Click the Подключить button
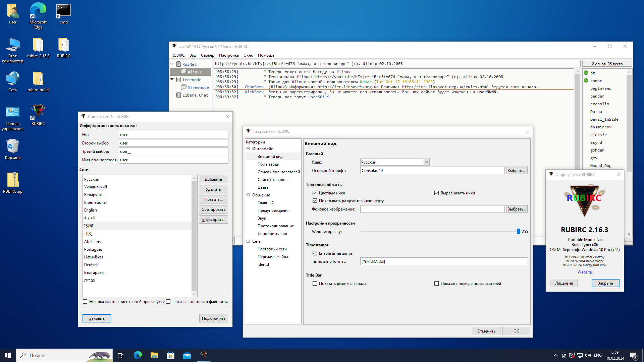The height and width of the screenshot is (362, 644). pyautogui.click(x=213, y=318)
